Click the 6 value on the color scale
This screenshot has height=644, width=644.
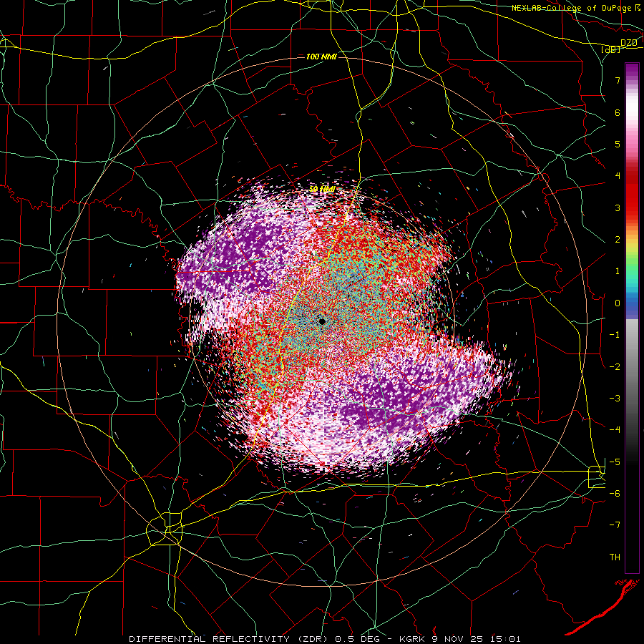tap(618, 112)
